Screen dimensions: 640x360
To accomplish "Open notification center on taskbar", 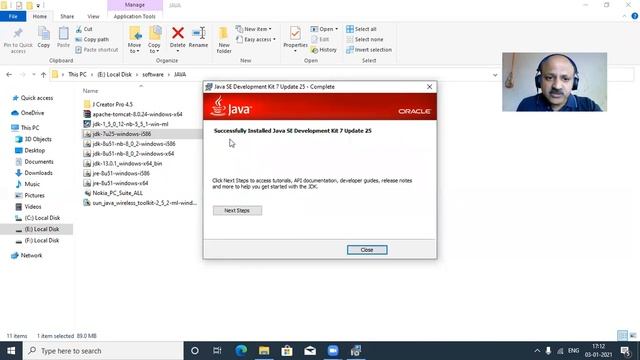I will 625,351.
